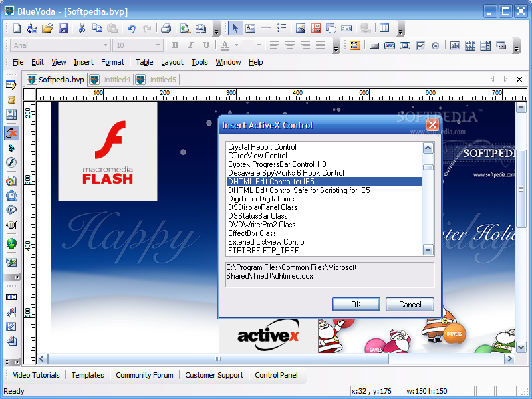Click the Cut scissors icon

pyautogui.click(x=82, y=28)
